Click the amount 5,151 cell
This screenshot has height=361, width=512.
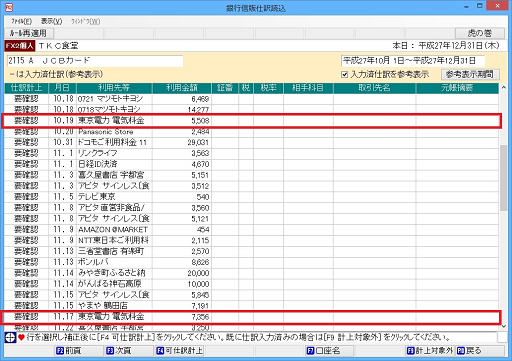(x=182, y=175)
